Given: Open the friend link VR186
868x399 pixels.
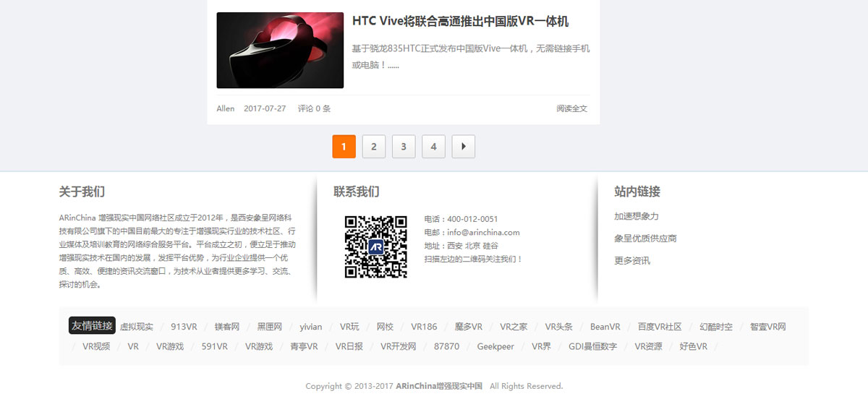Looking at the screenshot, I should tap(424, 327).
